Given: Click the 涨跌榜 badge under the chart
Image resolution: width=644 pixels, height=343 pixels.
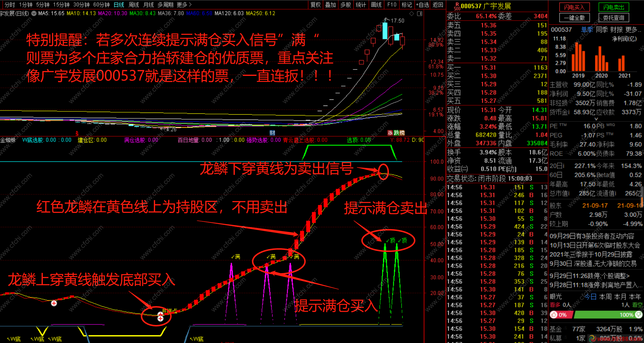Looking at the screenshot, I should pos(396,133).
